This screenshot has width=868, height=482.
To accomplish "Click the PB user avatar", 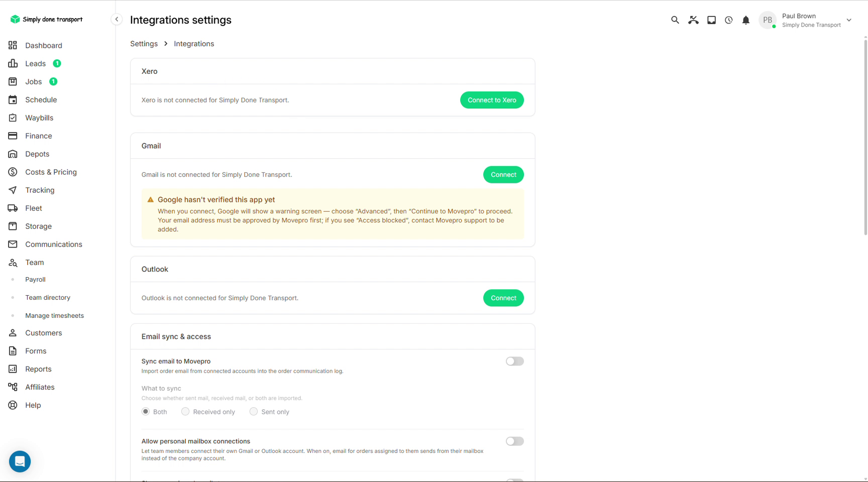I will (767, 20).
